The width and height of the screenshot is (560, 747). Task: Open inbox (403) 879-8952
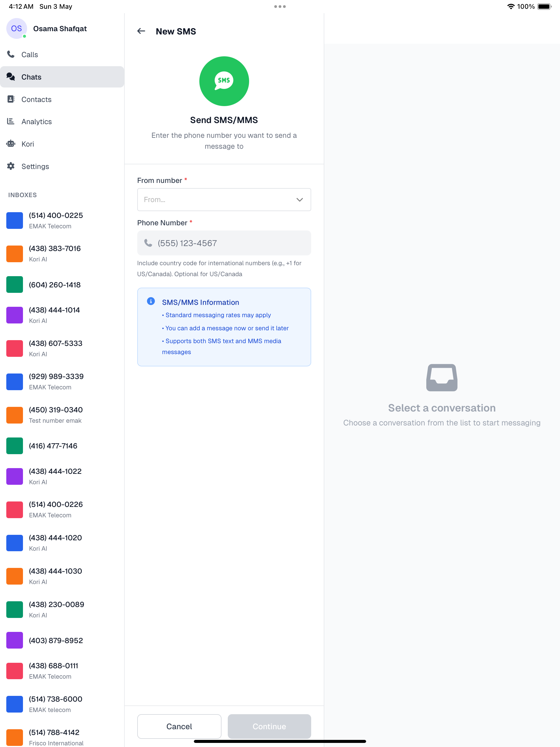[x=62, y=640]
